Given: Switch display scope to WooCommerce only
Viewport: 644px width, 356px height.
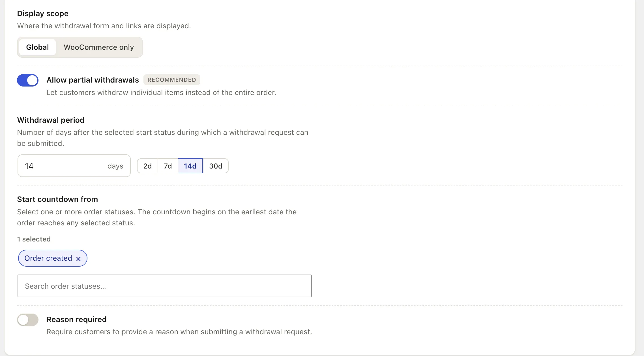Looking at the screenshot, I should (99, 47).
